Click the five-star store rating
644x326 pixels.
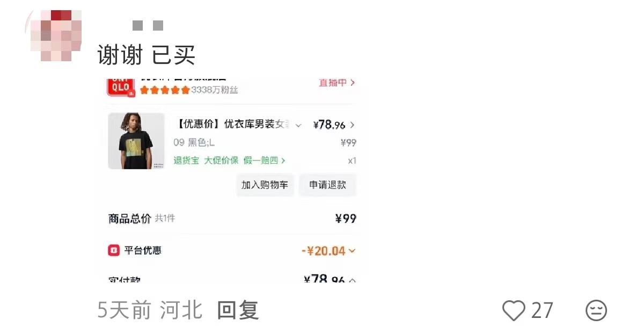(165, 90)
